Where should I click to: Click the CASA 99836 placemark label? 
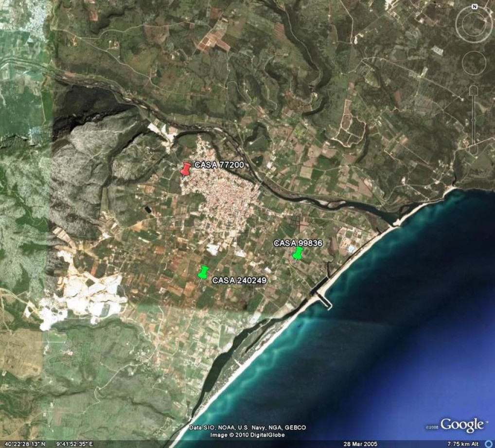coord(298,243)
